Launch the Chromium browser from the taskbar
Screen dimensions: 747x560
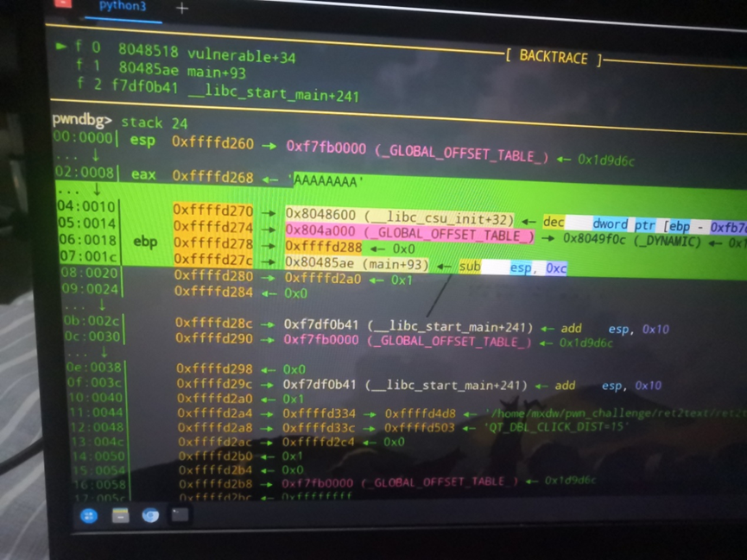tap(150, 515)
